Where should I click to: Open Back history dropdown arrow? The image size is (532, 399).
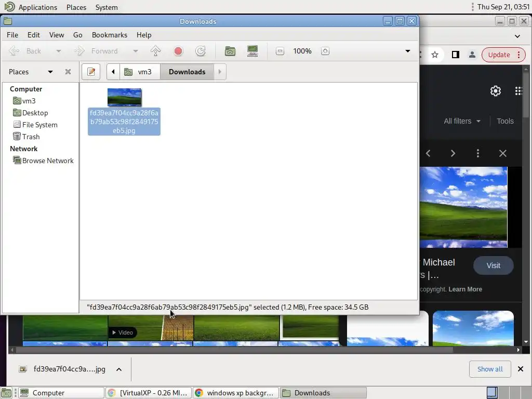[58, 51]
